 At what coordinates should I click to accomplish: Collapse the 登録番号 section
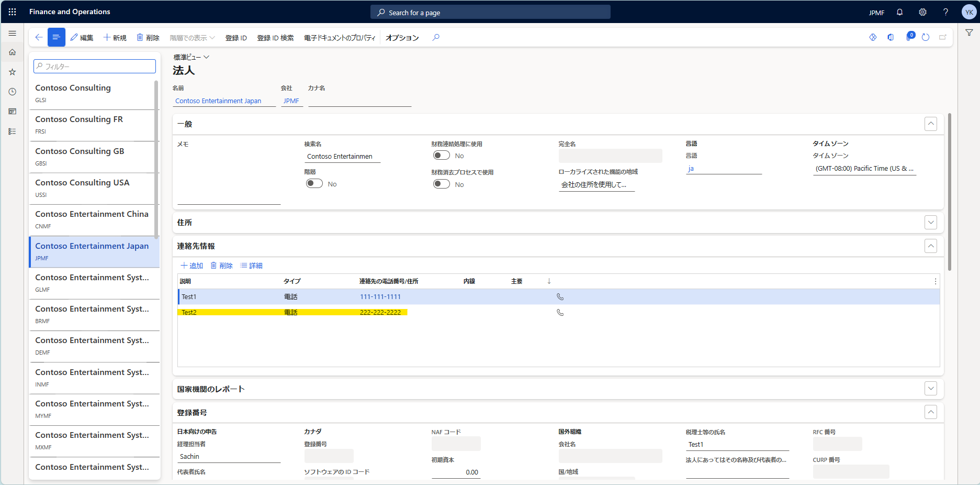(x=931, y=412)
